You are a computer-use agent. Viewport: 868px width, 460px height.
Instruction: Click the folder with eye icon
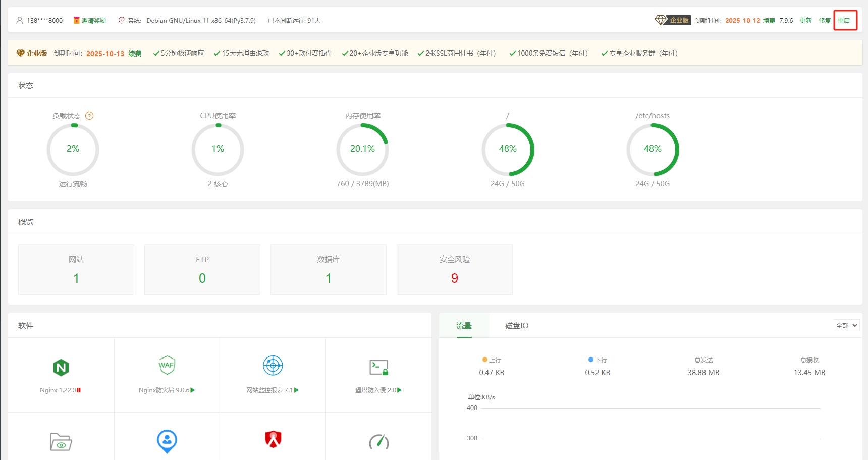[x=61, y=442]
